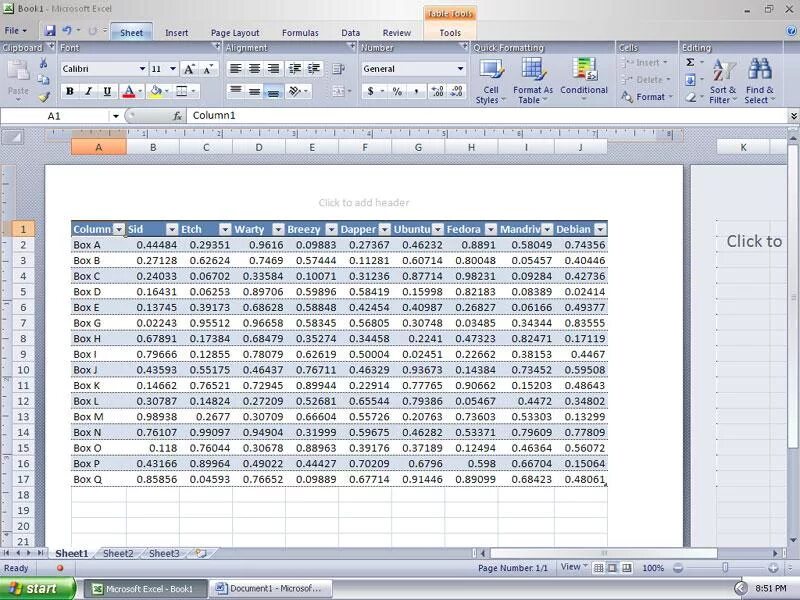Align text left horizontally
The height and width of the screenshot is (600, 800).
tap(235, 68)
